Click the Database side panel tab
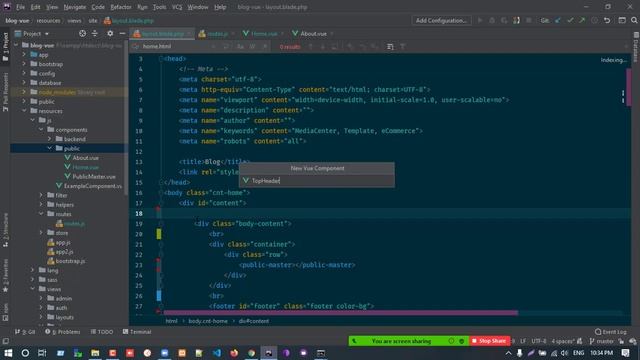Viewport: 640px width, 360px height. point(636,47)
